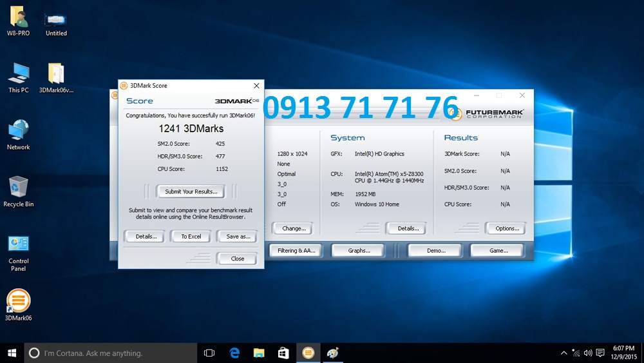Image resolution: width=644 pixels, height=363 pixels.
Task: Click the Results CPU Score N/A value
Action: point(505,204)
